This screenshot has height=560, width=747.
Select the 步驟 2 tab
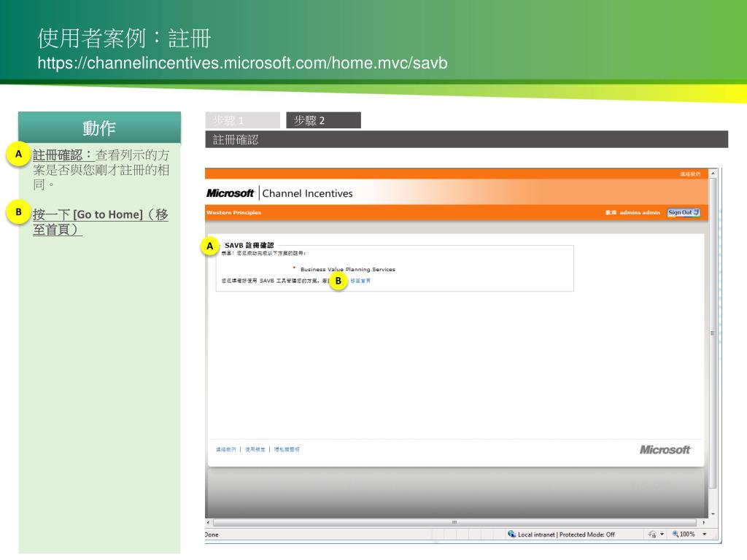[x=323, y=120]
